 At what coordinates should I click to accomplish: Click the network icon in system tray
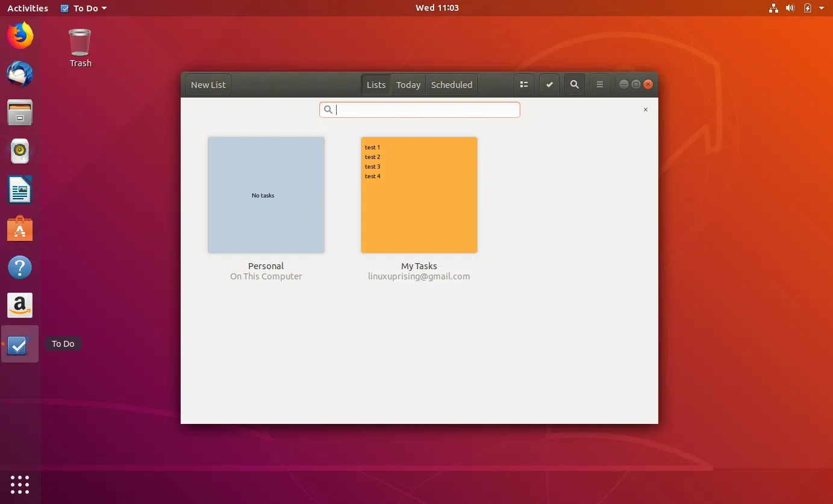click(774, 8)
